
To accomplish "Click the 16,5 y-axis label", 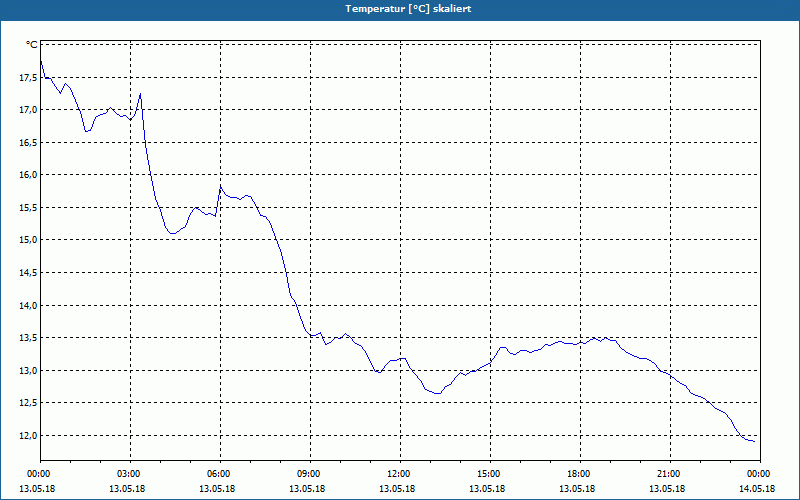I will [x=28, y=142].
